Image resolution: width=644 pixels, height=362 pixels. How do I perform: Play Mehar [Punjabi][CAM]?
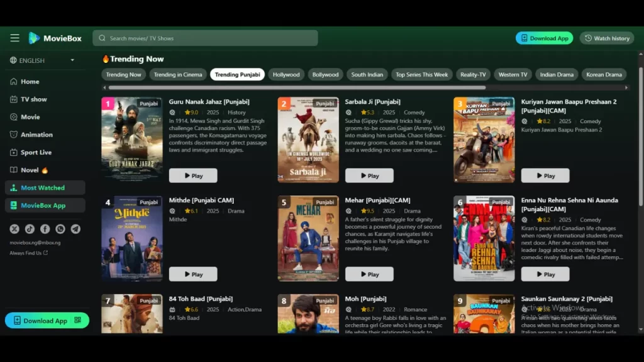[369, 274]
